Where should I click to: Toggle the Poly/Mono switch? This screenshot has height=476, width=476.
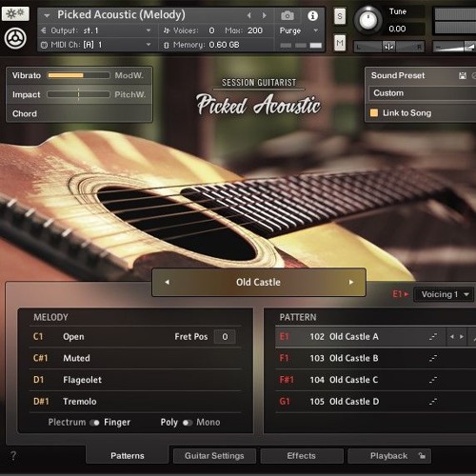click(188, 423)
